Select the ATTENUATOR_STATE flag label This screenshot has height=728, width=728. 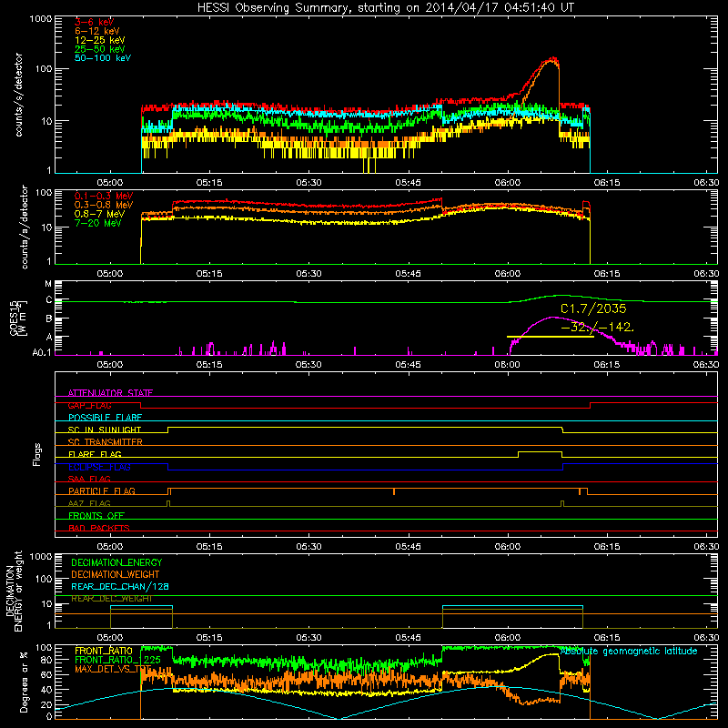coord(110,393)
